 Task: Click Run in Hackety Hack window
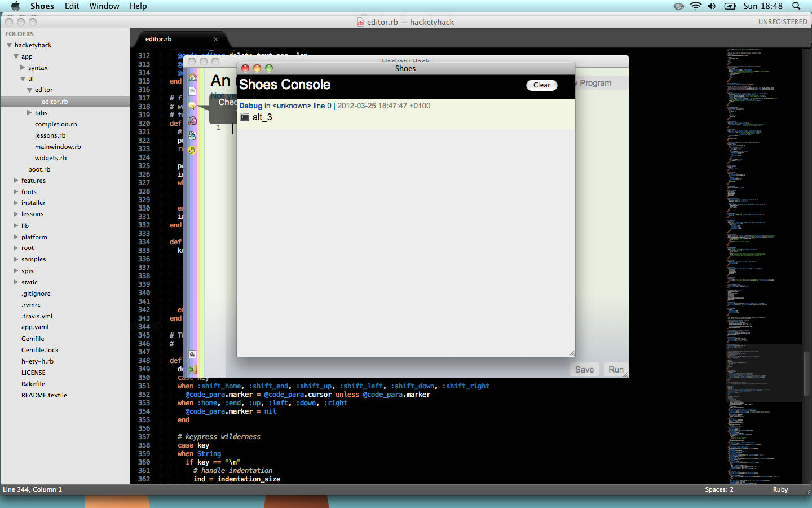pos(616,370)
